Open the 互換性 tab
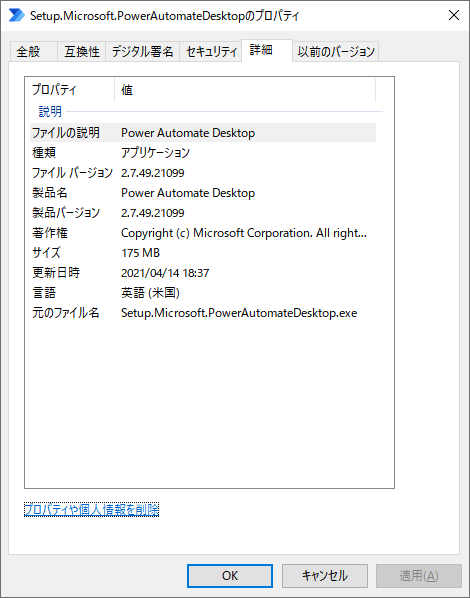The height and width of the screenshot is (598, 470). (x=81, y=51)
